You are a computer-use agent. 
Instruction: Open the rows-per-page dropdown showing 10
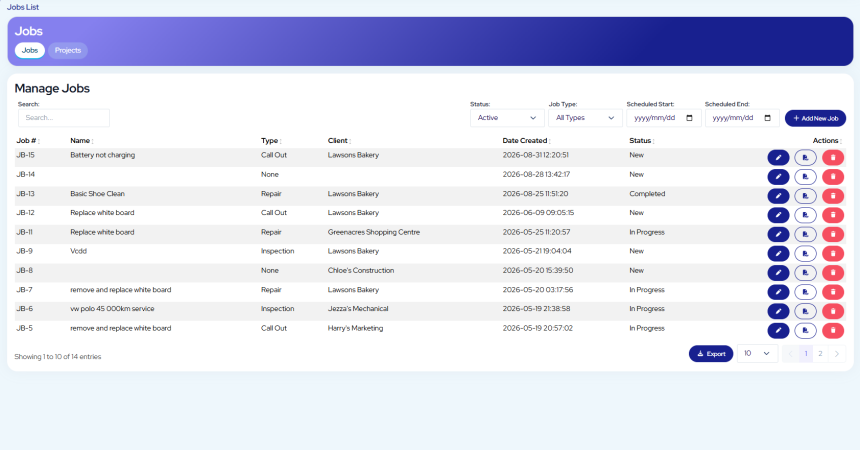(757, 353)
